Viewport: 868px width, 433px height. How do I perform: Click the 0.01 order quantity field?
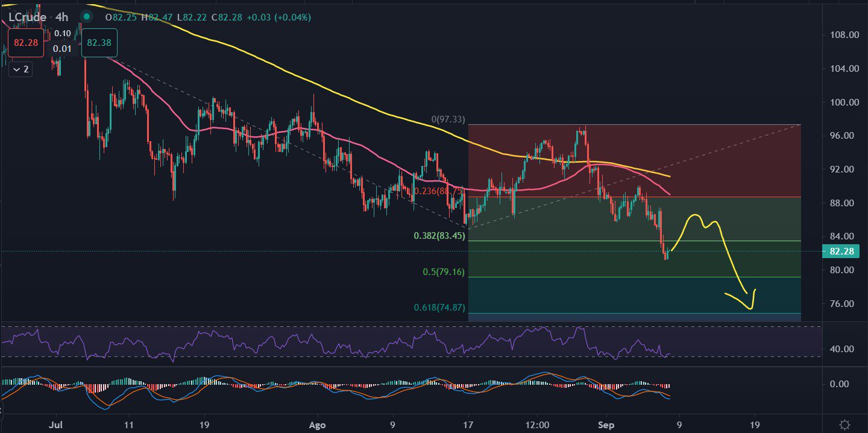click(61, 48)
